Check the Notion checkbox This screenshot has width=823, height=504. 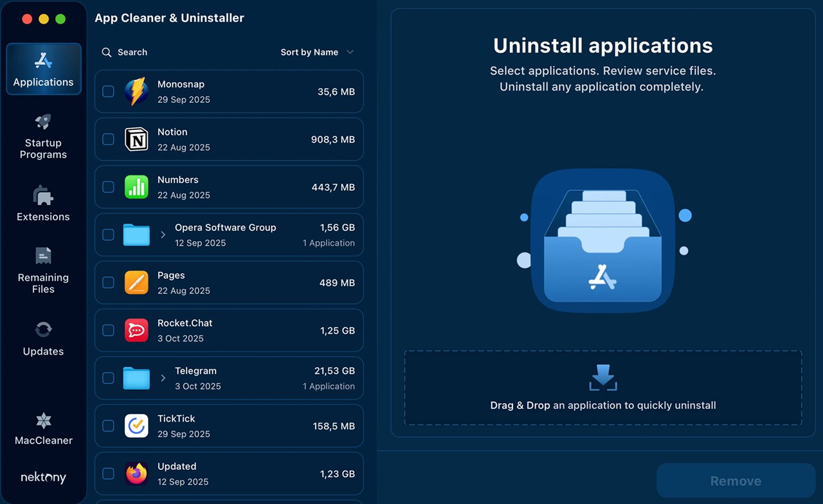[x=109, y=139]
